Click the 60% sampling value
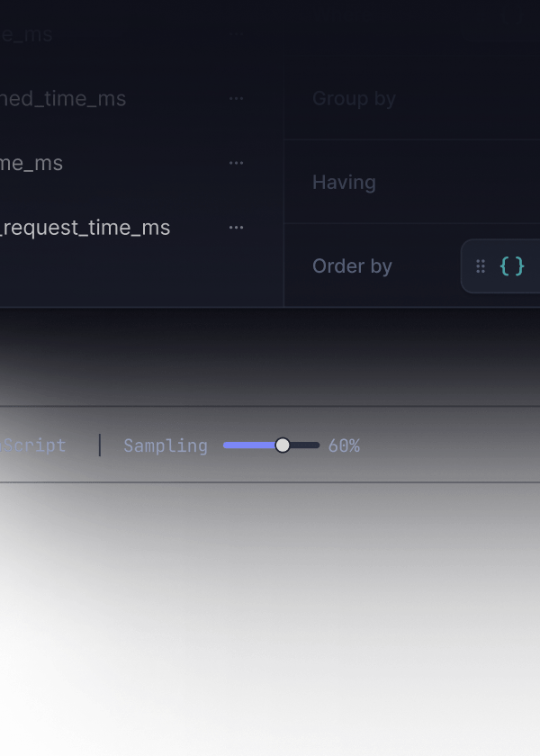The width and height of the screenshot is (540, 756). tap(344, 445)
